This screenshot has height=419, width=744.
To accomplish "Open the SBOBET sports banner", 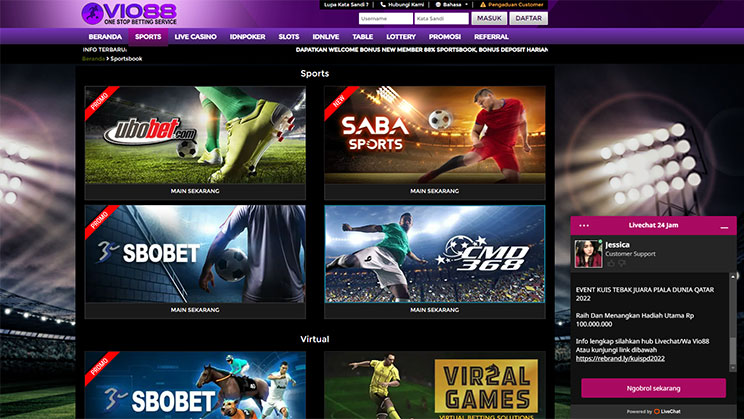I will click(x=195, y=254).
